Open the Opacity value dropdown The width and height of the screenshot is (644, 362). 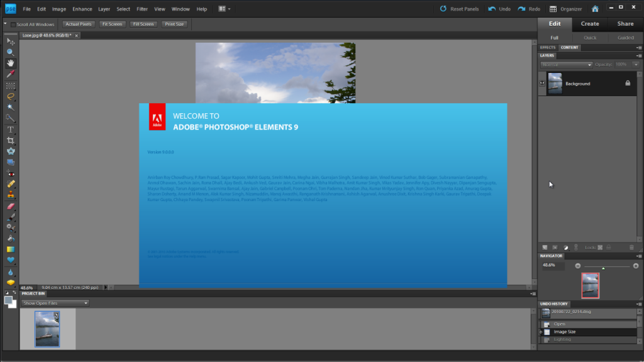634,65
